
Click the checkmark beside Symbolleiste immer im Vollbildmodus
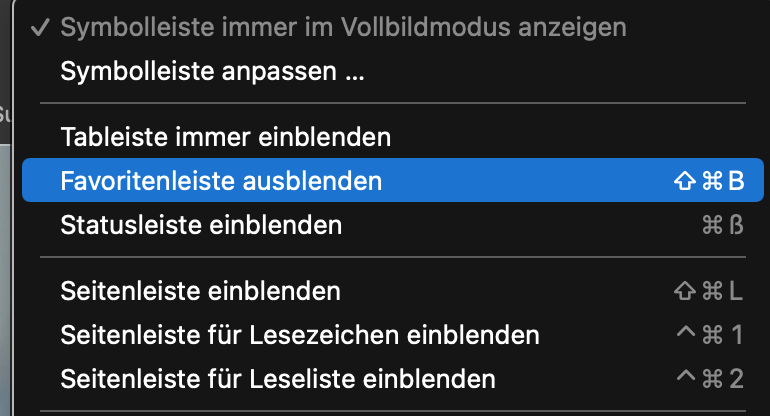pos(42,27)
